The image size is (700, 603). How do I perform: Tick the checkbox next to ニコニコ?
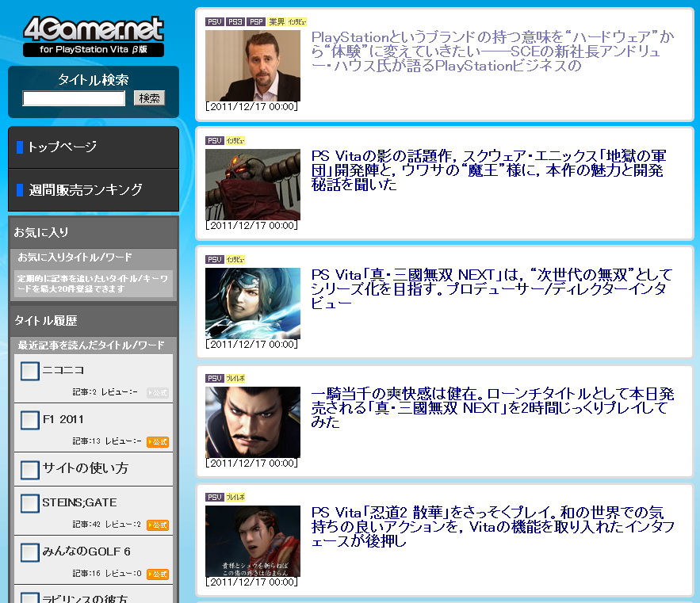pyautogui.click(x=30, y=371)
